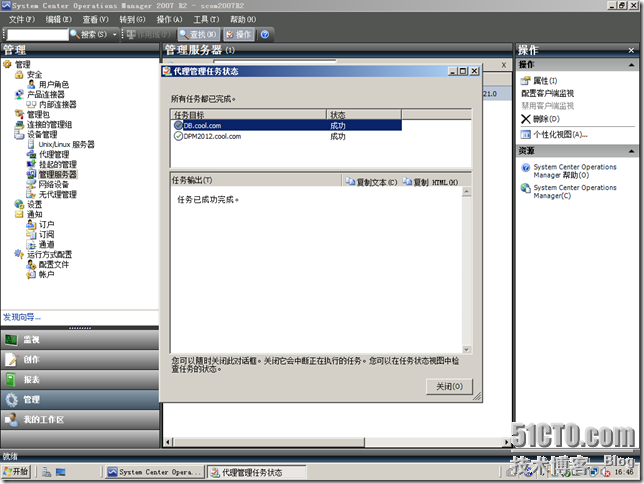Click 属性 in the actions pane
The height and width of the screenshot is (484, 644).
point(539,81)
